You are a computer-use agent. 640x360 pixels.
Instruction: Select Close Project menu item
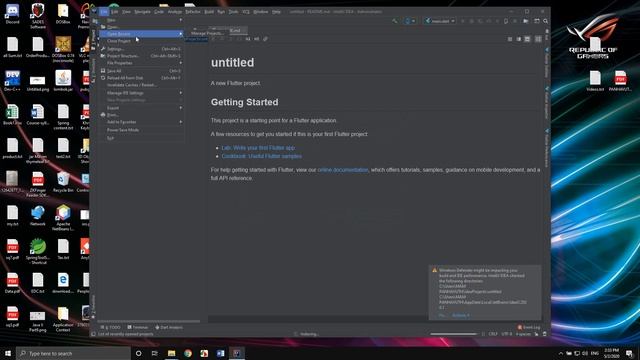coord(141,41)
